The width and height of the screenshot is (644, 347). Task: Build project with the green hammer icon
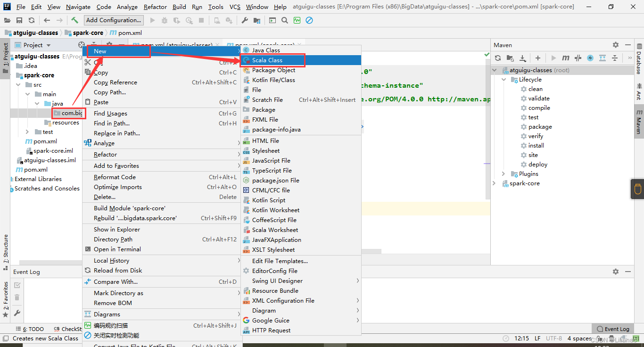click(x=74, y=20)
